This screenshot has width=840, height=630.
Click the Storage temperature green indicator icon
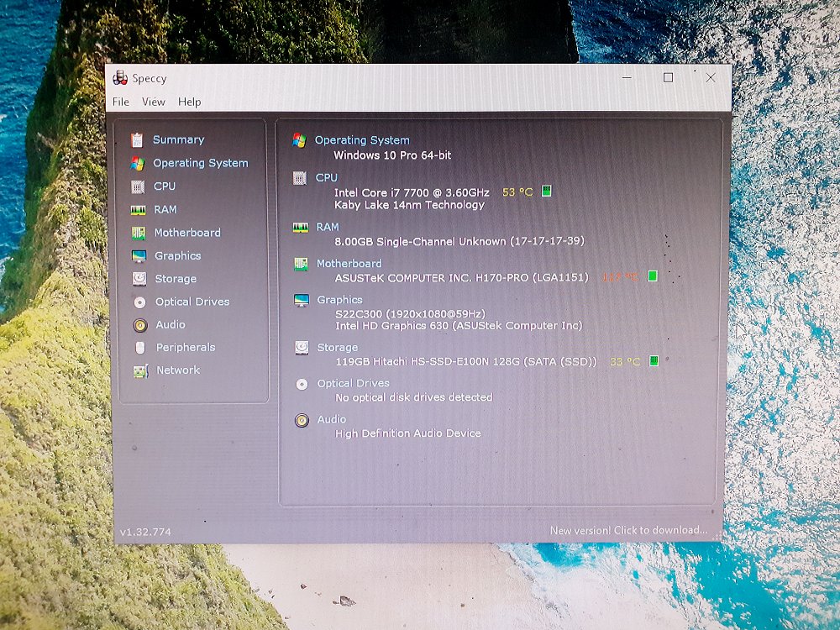click(x=654, y=361)
